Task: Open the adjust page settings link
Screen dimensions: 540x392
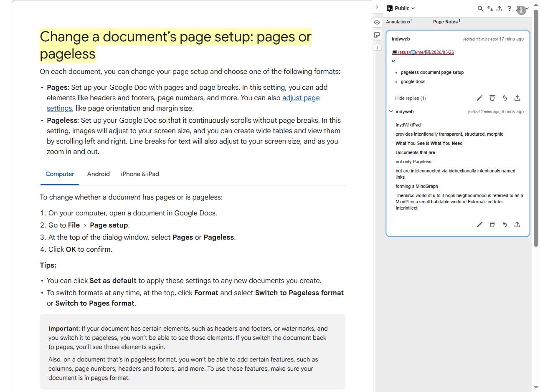Action: (301, 98)
